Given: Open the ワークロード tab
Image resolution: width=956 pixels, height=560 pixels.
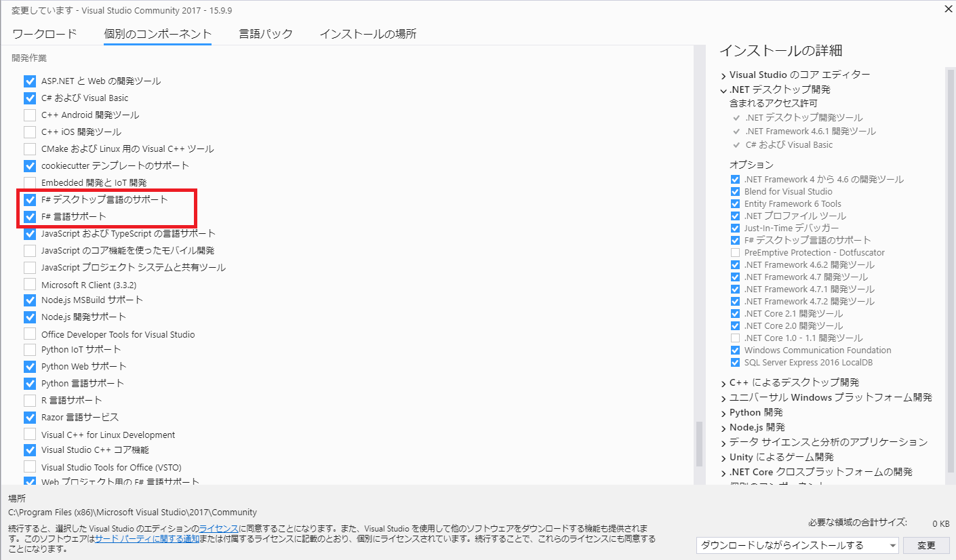Looking at the screenshot, I should coord(43,33).
